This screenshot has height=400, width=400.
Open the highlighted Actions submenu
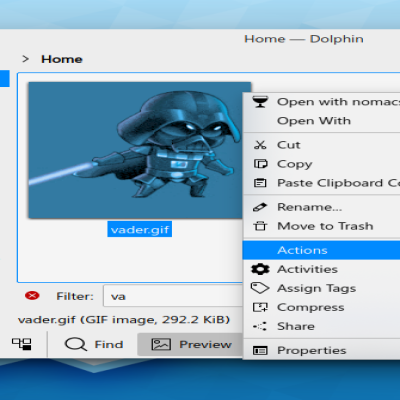tap(322, 250)
